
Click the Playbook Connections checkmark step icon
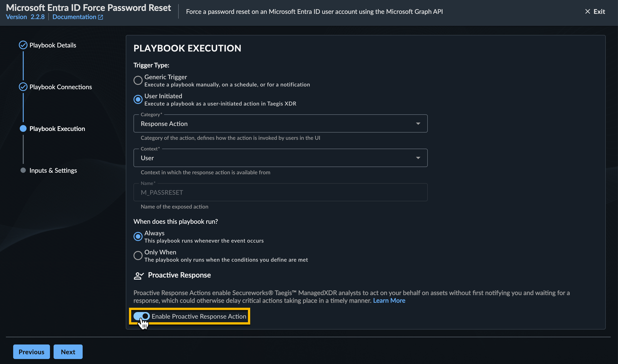click(23, 87)
